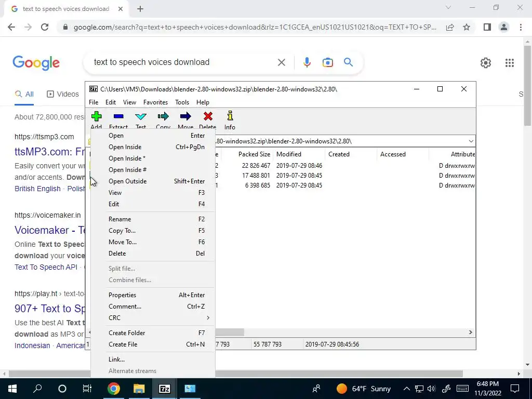Click Google search by image camera icon
532x399 pixels.
(x=328, y=62)
